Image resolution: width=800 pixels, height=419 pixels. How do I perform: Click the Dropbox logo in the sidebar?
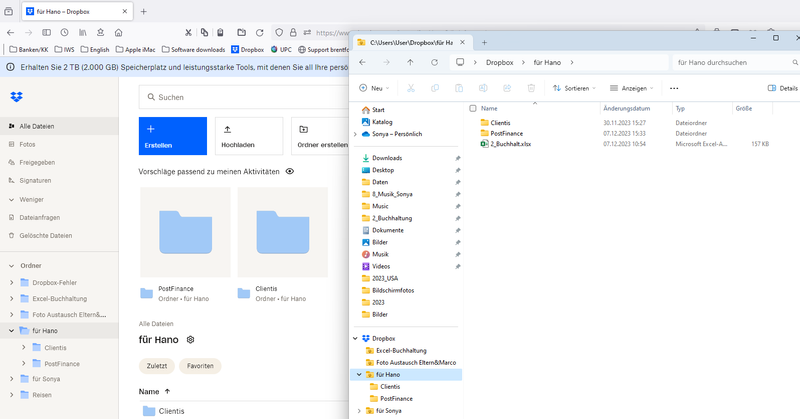(16, 97)
